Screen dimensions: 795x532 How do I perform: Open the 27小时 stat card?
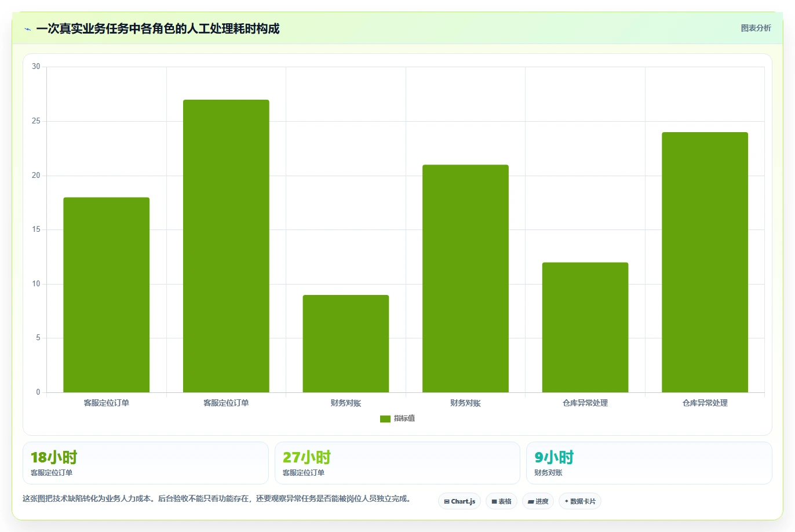pyautogui.click(x=397, y=463)
